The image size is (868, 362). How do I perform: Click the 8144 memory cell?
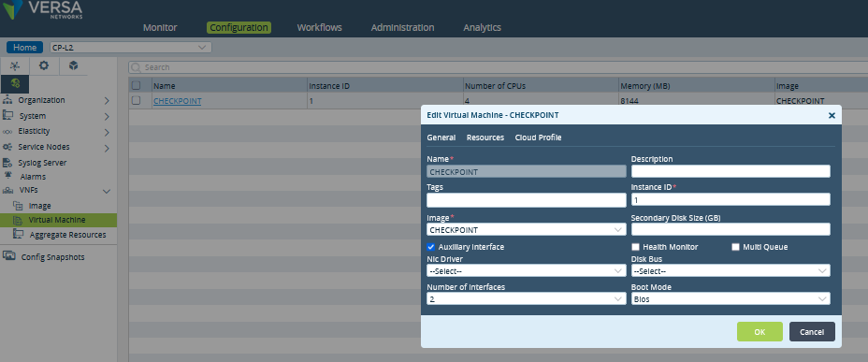[x=629, y=101]
